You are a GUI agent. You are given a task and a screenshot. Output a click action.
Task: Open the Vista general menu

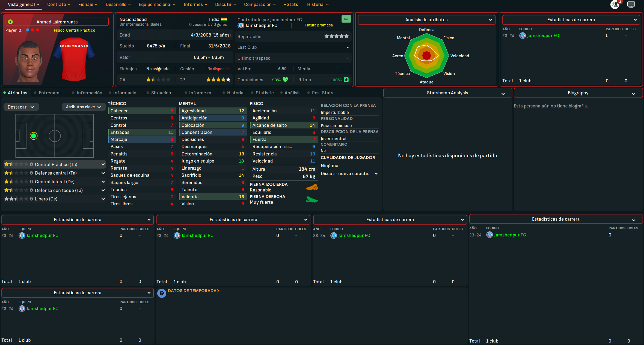(23, 4)
